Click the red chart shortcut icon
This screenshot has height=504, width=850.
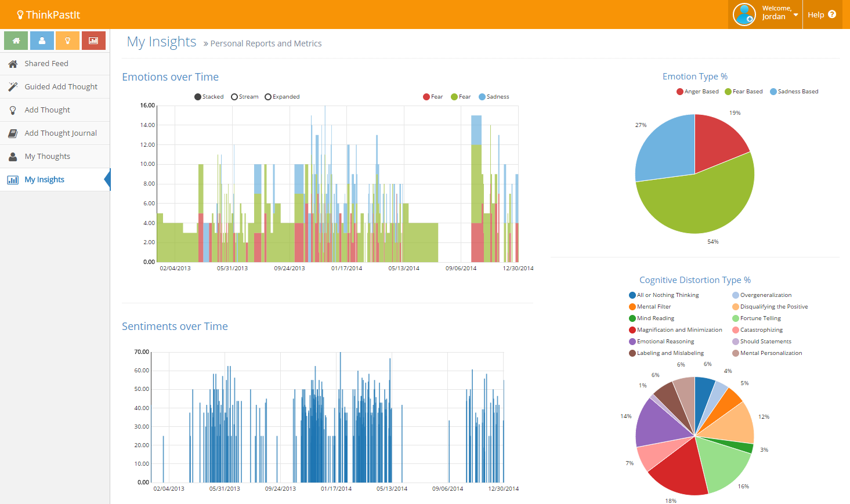click(x=93, y=41)
